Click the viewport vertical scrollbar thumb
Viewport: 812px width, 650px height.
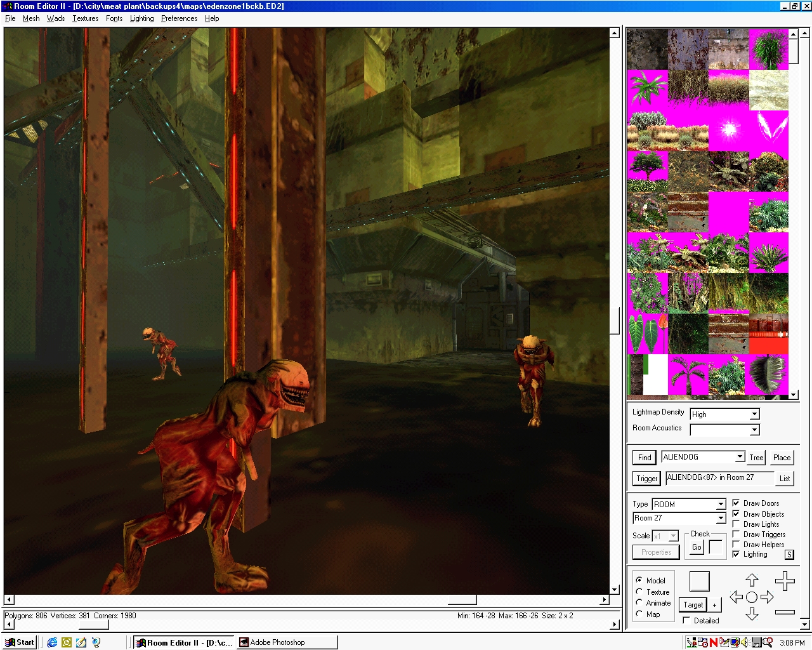tap(614, 321)
